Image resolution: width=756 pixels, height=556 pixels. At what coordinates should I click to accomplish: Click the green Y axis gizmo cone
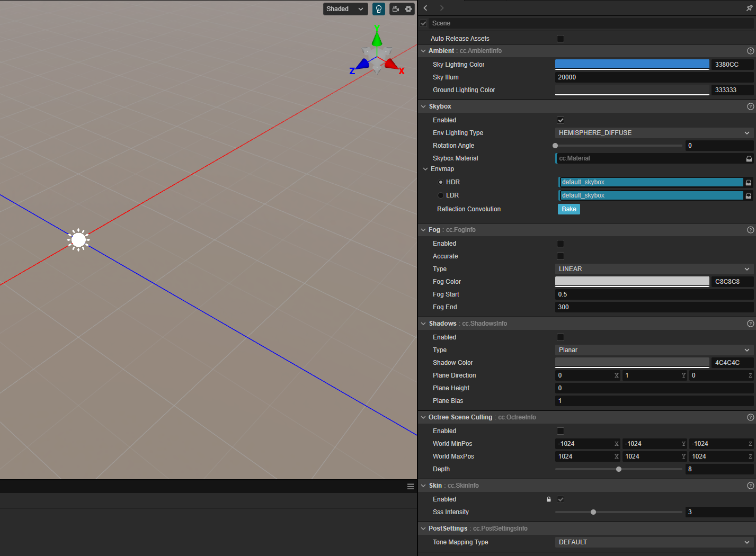click(377, 39)
